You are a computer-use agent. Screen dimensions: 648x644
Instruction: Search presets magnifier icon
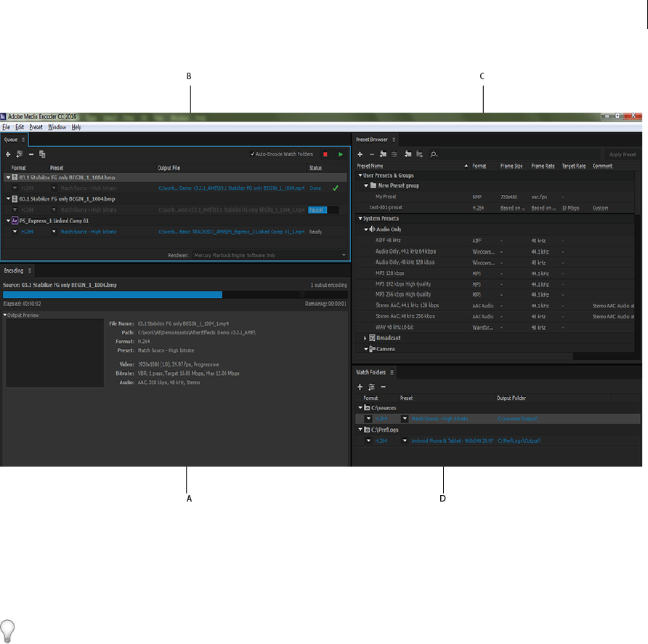(x=434, y=154)
